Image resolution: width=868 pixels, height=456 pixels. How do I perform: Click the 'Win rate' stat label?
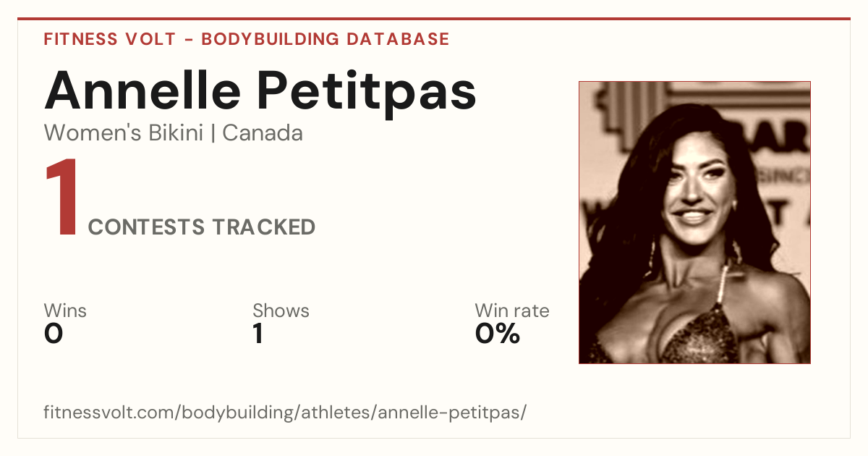click(x=512, y=311)
